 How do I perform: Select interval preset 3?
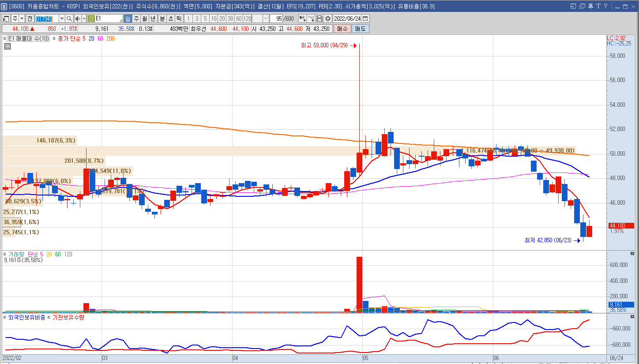tap(197, 19)
